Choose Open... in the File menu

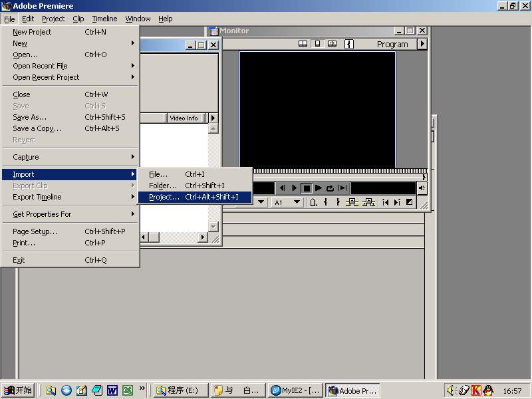[x=70, y=55]
